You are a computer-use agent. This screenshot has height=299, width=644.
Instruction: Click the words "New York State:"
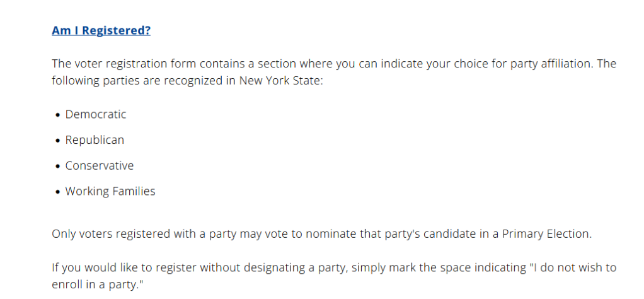pyautogui.click(x=281, y=81)
